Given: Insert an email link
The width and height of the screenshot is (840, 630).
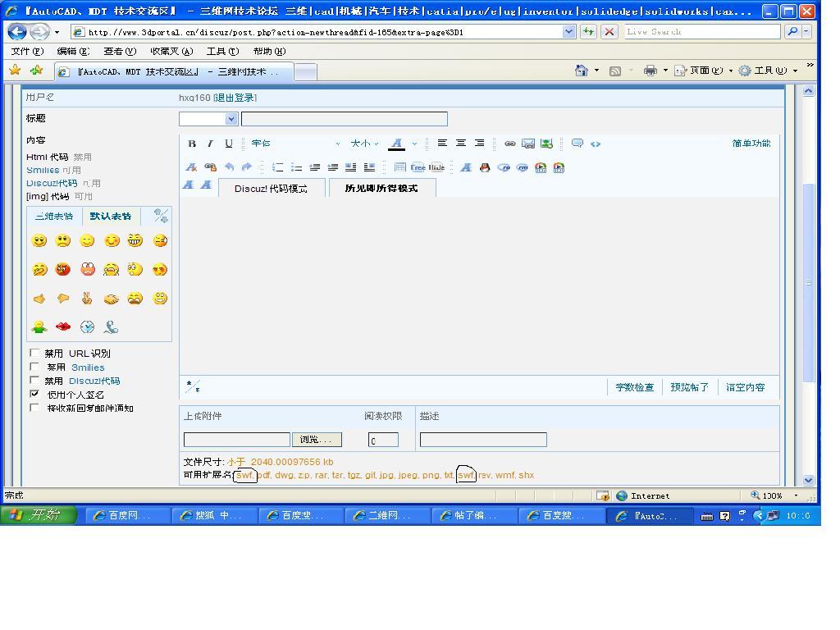Looking at the screenshot, I should [x=528, y=144].
